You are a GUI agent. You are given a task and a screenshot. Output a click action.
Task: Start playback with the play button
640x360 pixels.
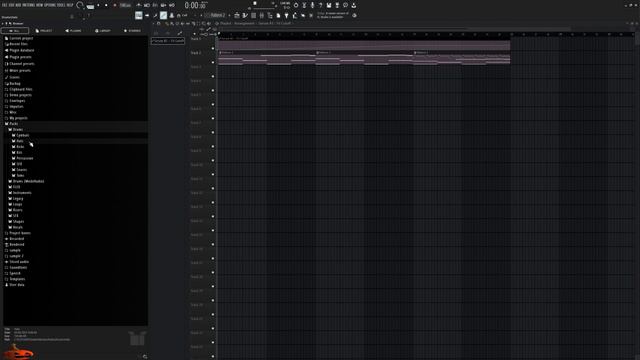click(98, 5)
